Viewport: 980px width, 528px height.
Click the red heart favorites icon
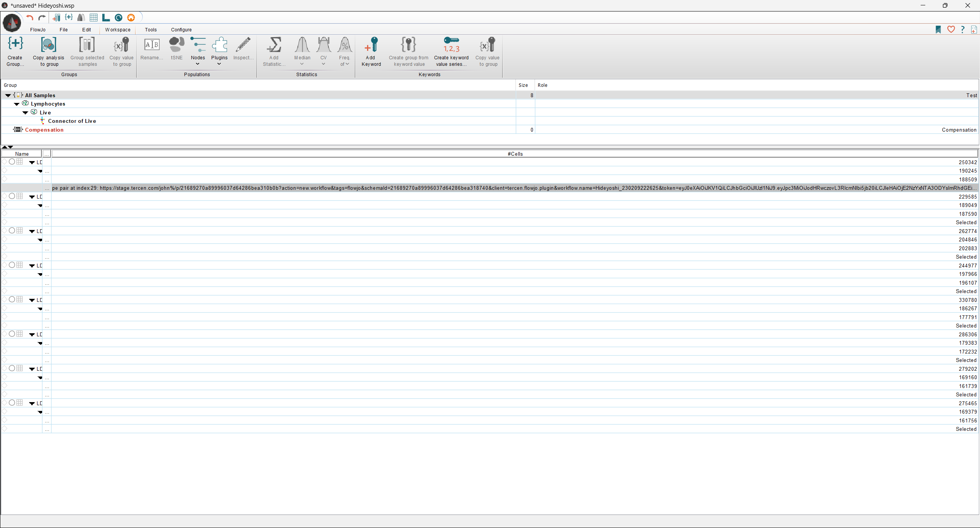pyautogui.click(x=951, y=29)
